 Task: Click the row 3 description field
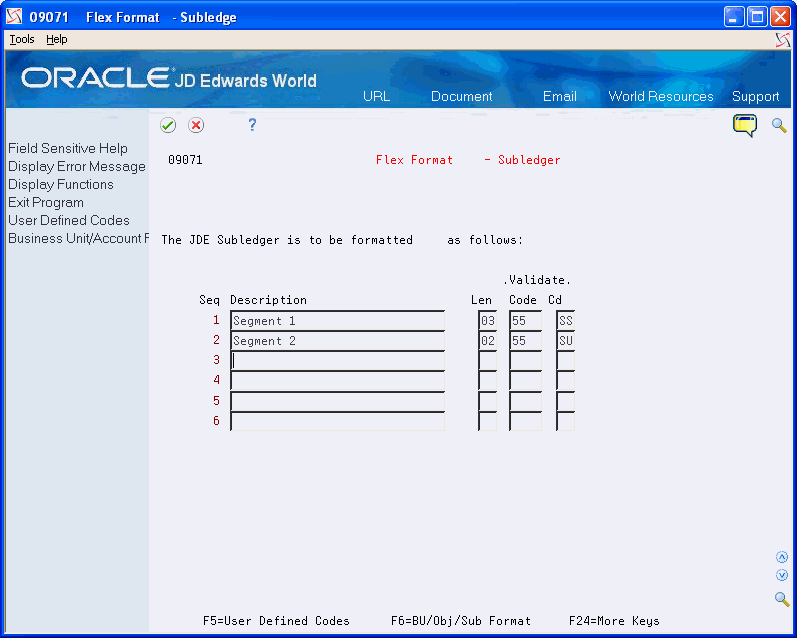338,360
